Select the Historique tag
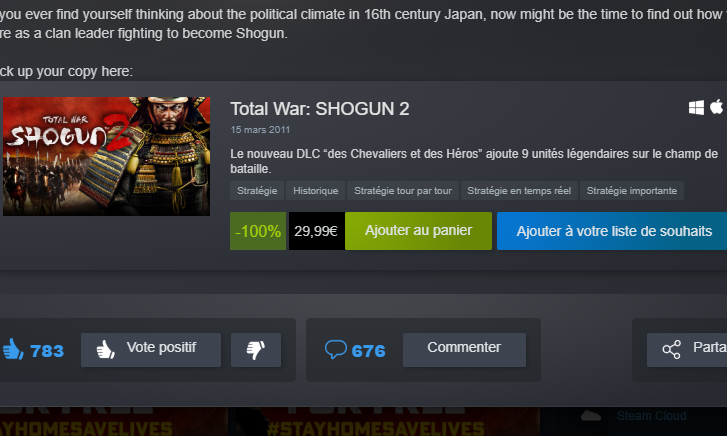The width and height of the screenshot is (727, 436). pyautogui.click(x=315, y=191)
